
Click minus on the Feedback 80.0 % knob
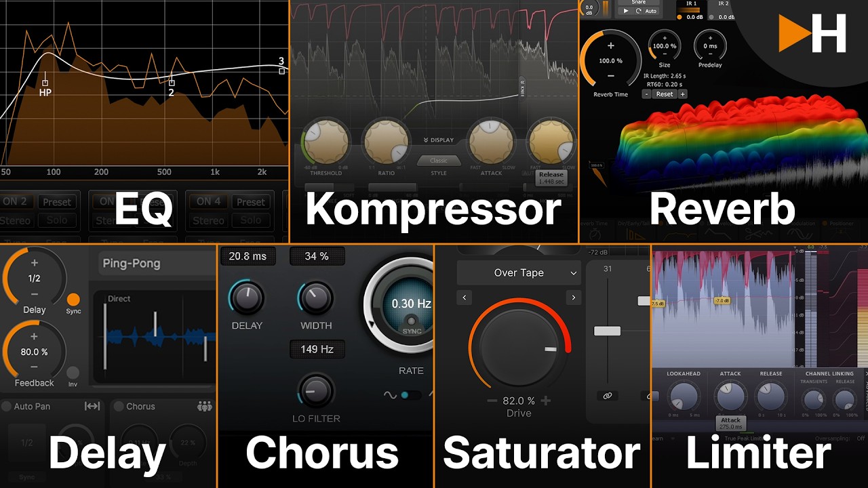tap(35, 367)
